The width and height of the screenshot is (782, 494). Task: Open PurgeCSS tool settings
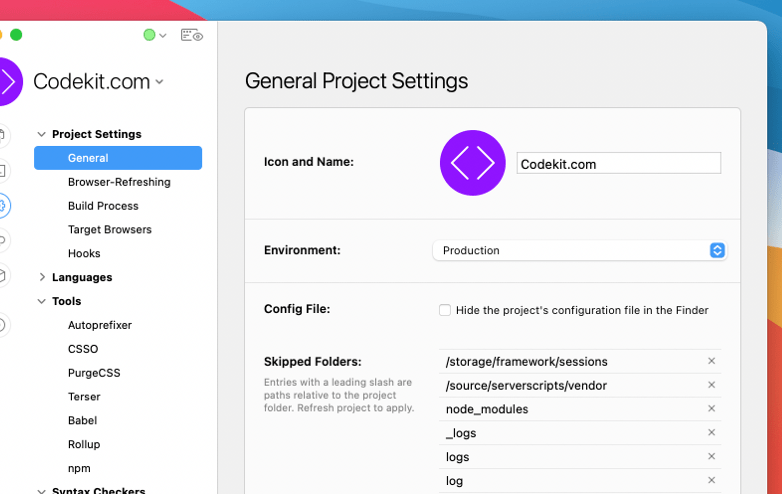tap(94, 373)
